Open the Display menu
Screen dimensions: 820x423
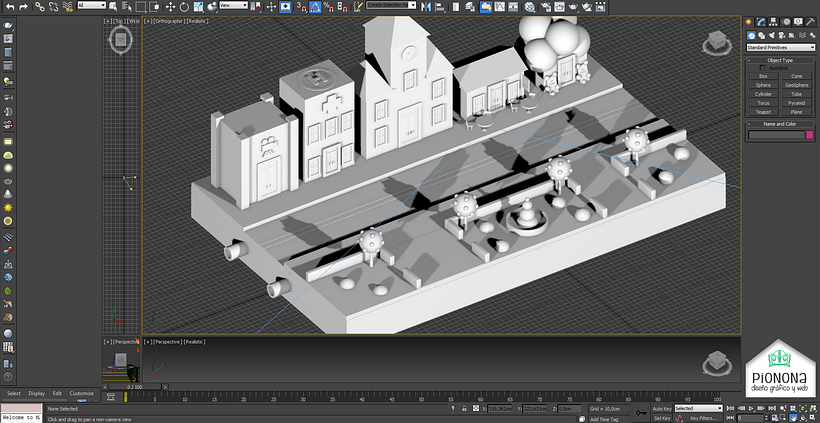[36, 393]
